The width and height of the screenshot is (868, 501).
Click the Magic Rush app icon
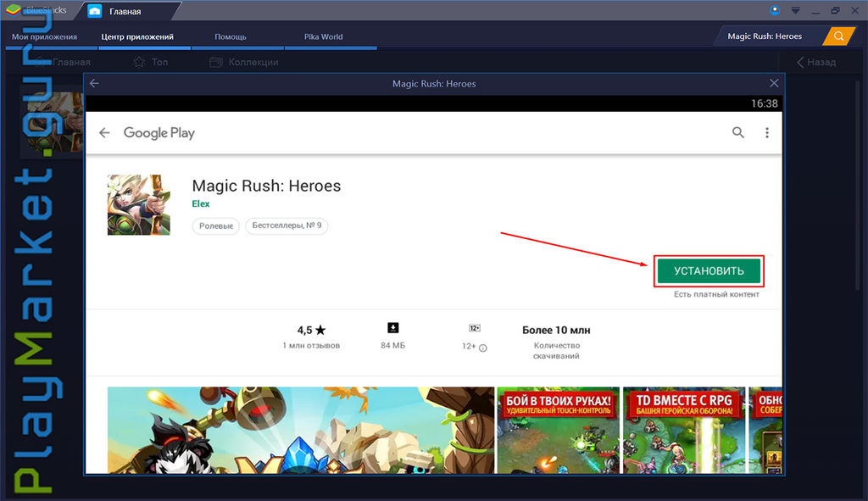point(138,205)
